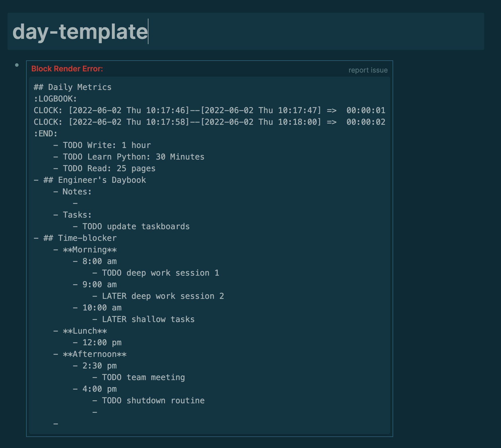Viewport: 501px width, 448px height.
Task: Click the second CLOCK timestamp entry
Action: tap(209, 122)
